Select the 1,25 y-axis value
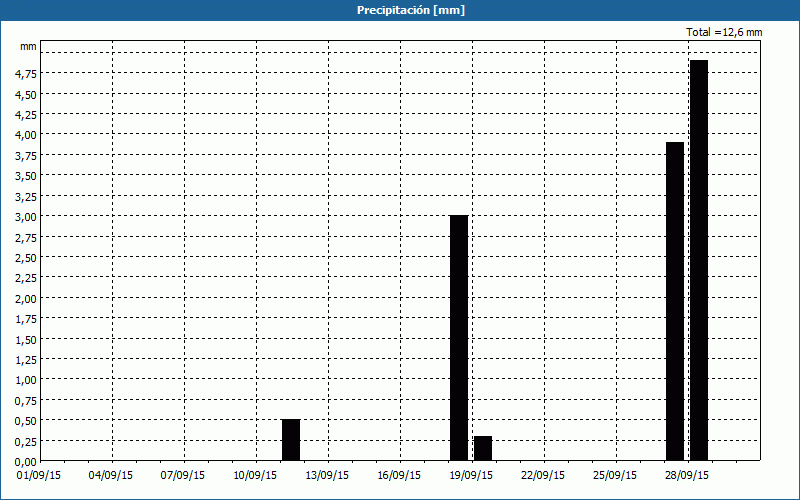Viewport: 800px width, 500px height. point(26,360)
